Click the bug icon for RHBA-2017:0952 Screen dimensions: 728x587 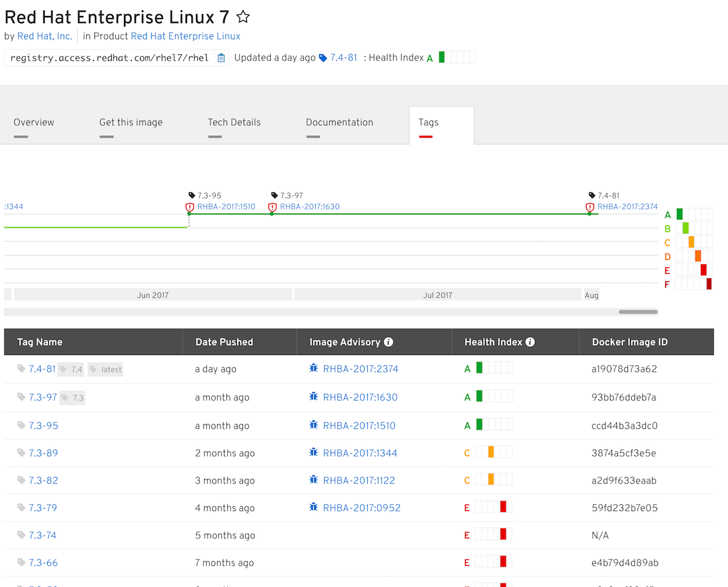314,507
